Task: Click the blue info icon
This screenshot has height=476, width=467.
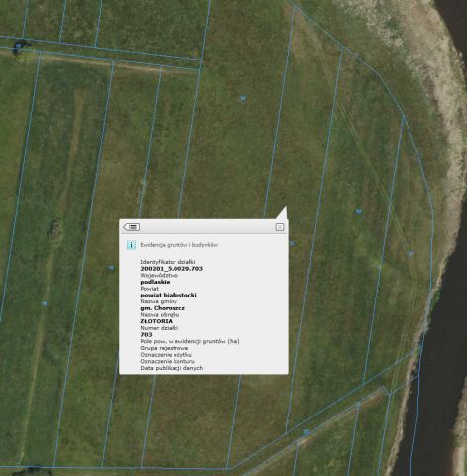Action: (x=131, y=245)
